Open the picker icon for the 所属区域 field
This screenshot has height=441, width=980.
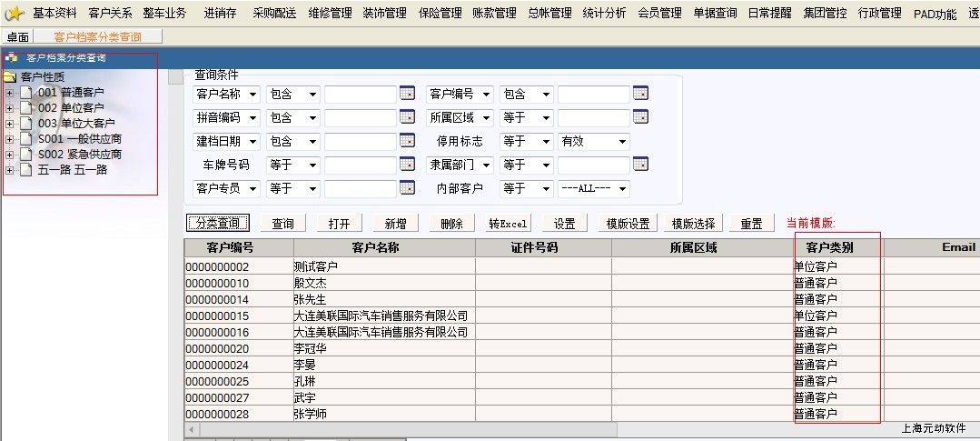click(x=639, y=117)
